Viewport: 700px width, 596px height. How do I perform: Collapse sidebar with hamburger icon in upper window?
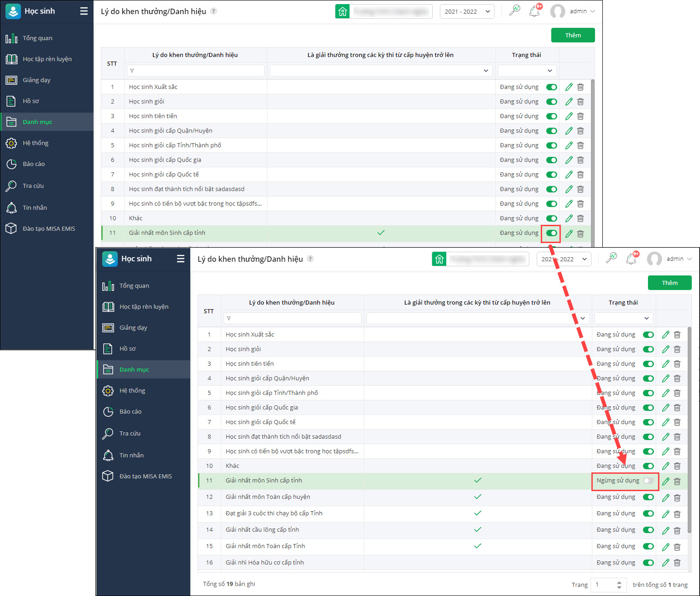(84, 11)
